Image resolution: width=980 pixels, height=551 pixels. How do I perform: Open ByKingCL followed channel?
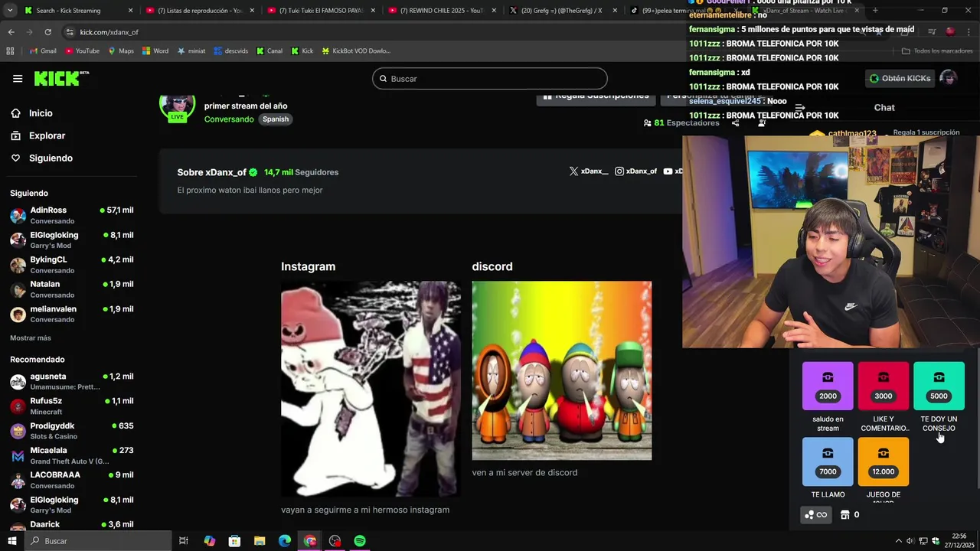point(72,265)
